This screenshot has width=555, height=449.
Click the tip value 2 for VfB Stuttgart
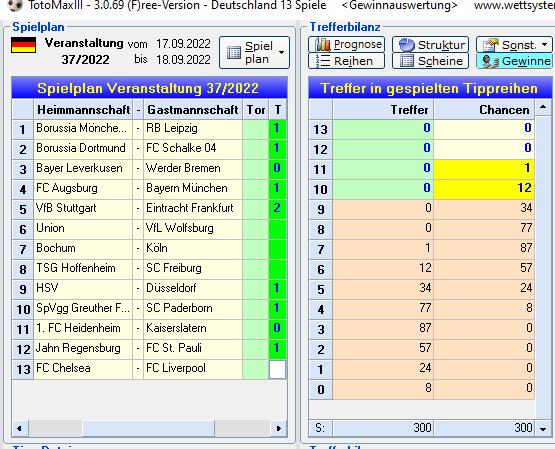tap(277, 208)
